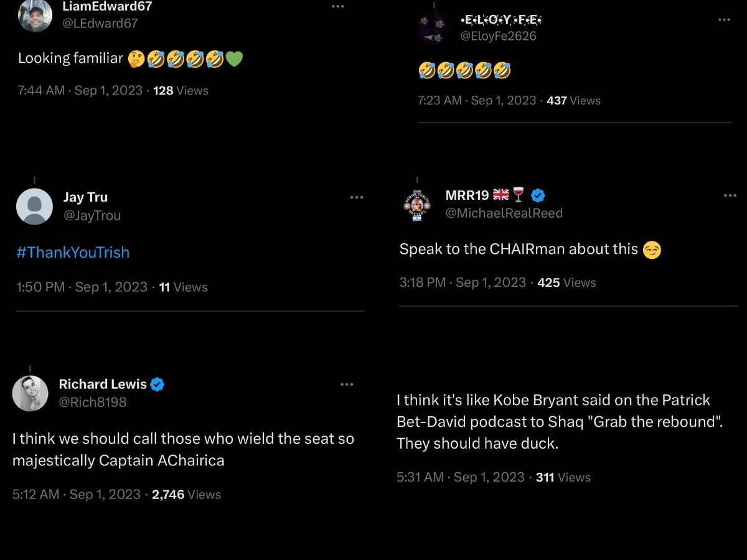Click the 5:12 AM Sep 1, 2023 timestamp
Image resolution: width=747 pixels, height=560 pixels.
76,494
